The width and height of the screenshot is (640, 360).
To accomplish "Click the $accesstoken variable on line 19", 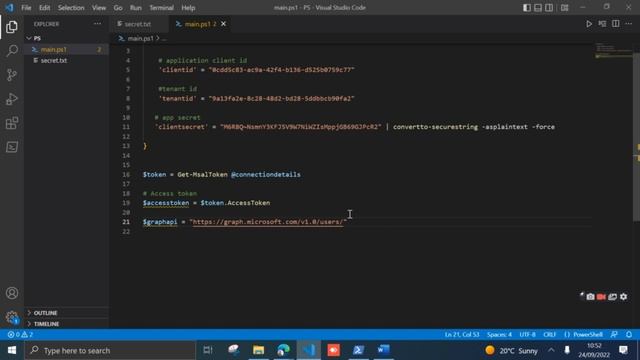I will [x=166, y=202].
